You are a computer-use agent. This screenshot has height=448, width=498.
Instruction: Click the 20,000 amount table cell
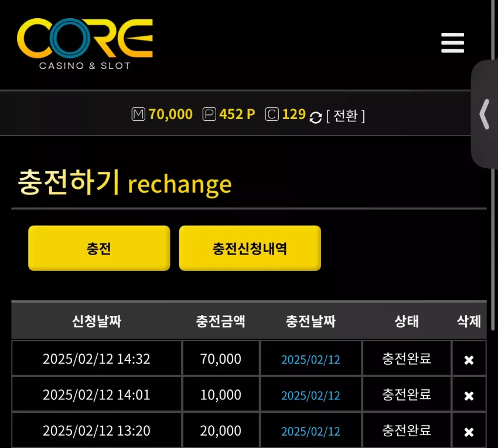pyautogui.click(x=220, y=430)
